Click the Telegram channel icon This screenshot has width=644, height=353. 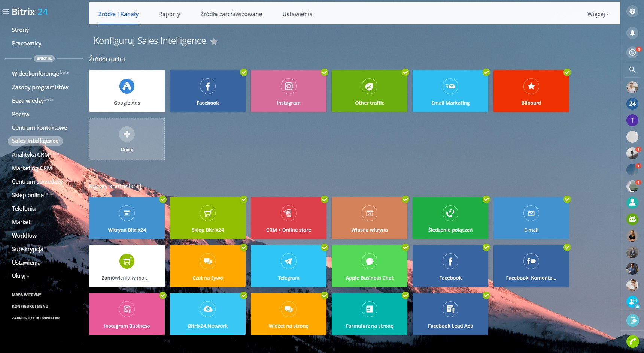288,261
